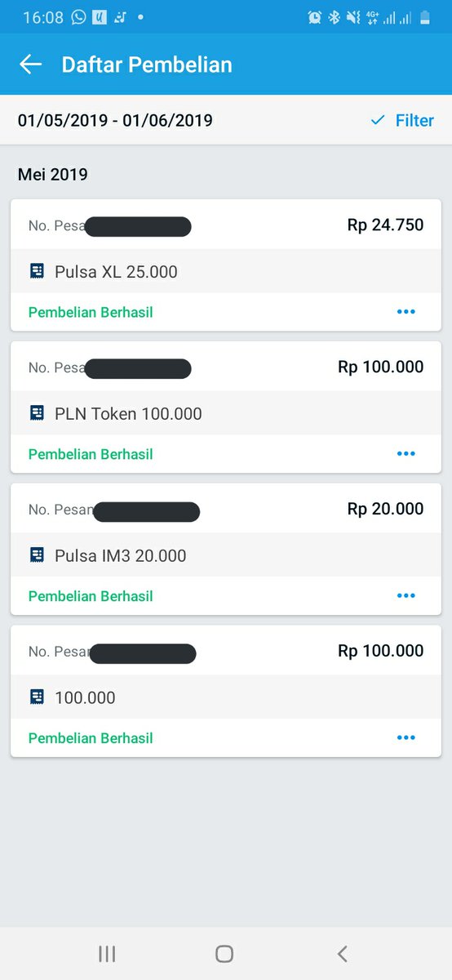Open the Rp 24.750 order card

(226, 265)
